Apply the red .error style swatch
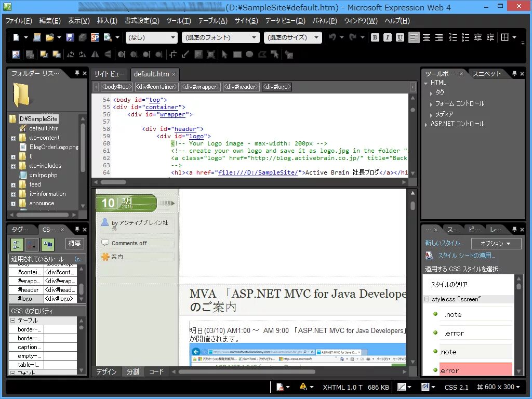The width and height of the screenshot is (532, 399). (475, 369)
